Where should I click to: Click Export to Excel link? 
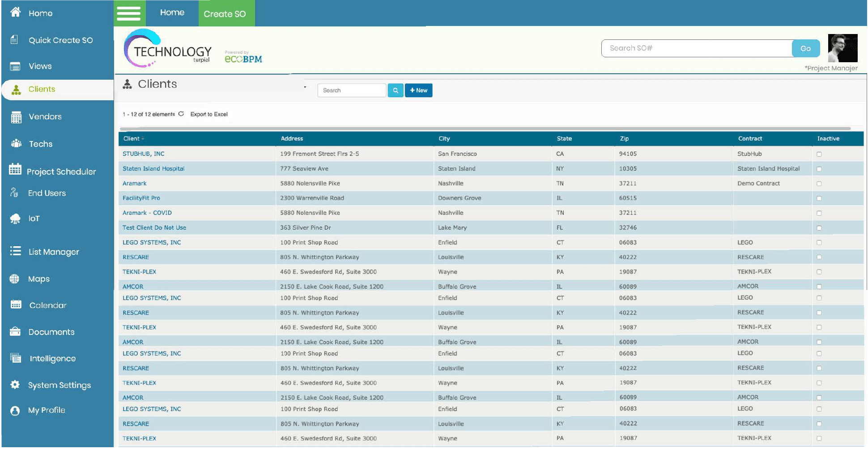pos(209,115)
